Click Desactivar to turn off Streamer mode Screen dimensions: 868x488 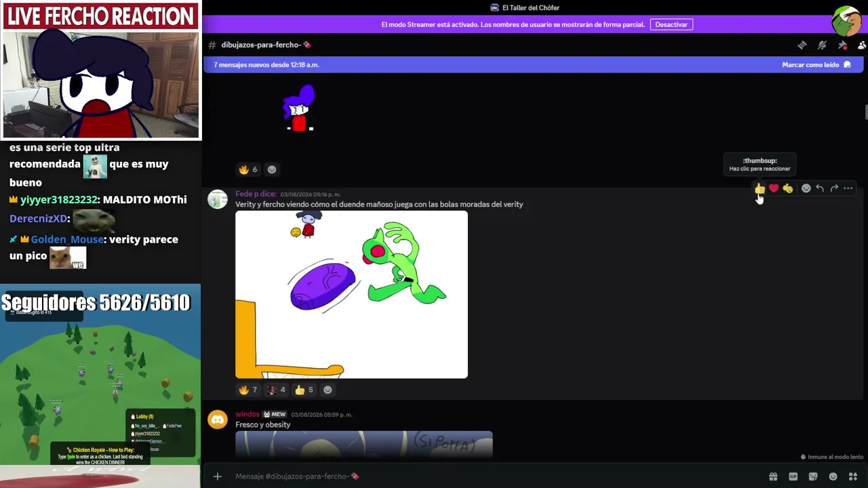pyautogui.click(x=671, y=24)
